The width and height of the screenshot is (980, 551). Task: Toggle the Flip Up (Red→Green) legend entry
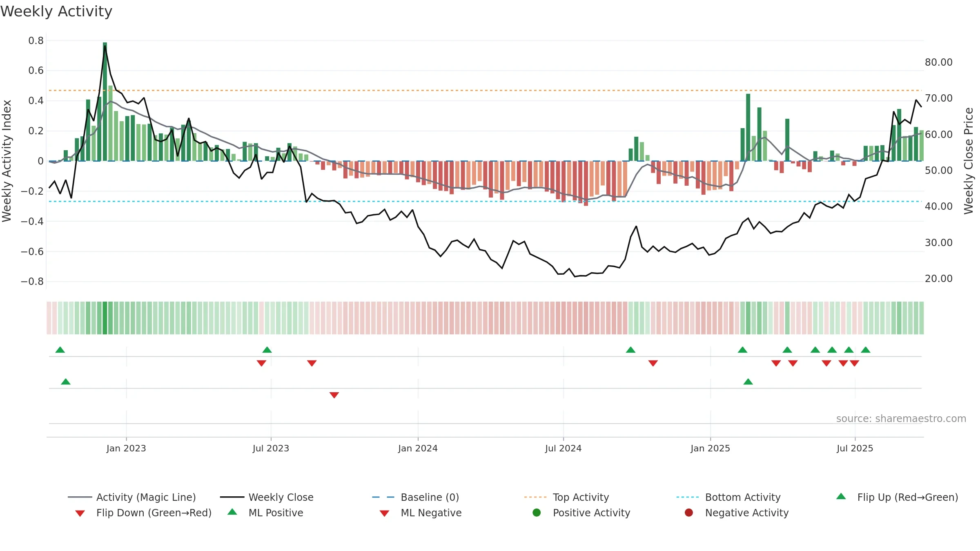897,497
